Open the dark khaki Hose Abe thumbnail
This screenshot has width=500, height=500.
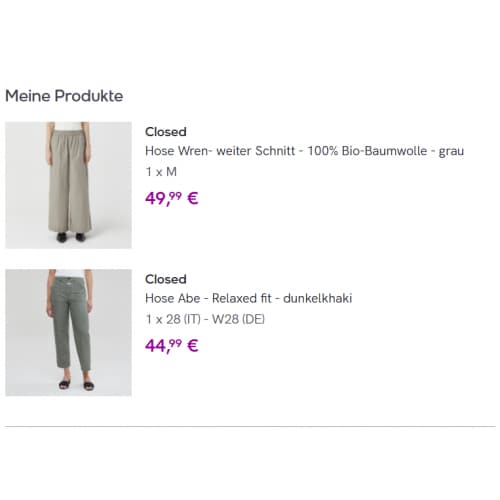click(68, 332)
